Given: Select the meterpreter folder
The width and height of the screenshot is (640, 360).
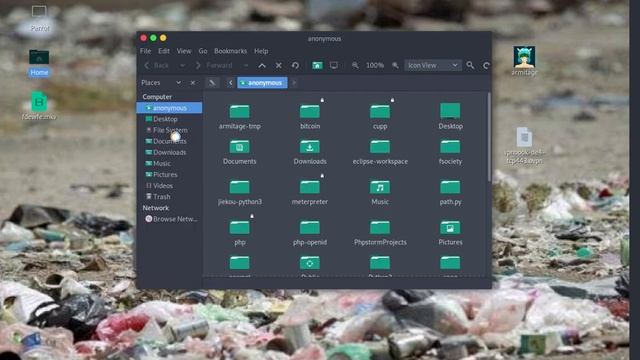Looking at the screenshot, I should coord(310,193).
